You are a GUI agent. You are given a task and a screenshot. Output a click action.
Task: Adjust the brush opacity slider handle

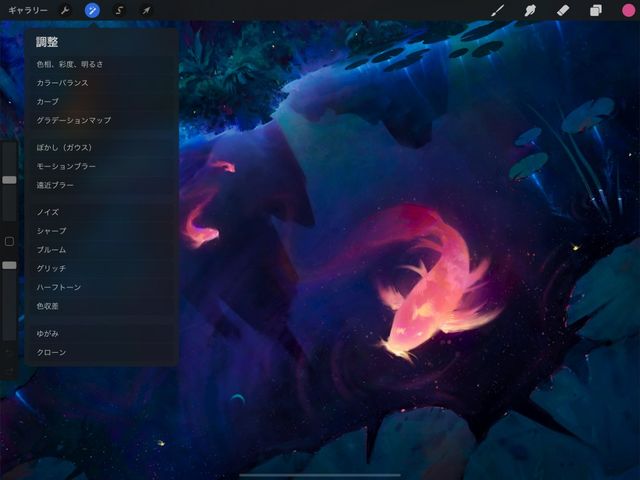tap(9, 265)
